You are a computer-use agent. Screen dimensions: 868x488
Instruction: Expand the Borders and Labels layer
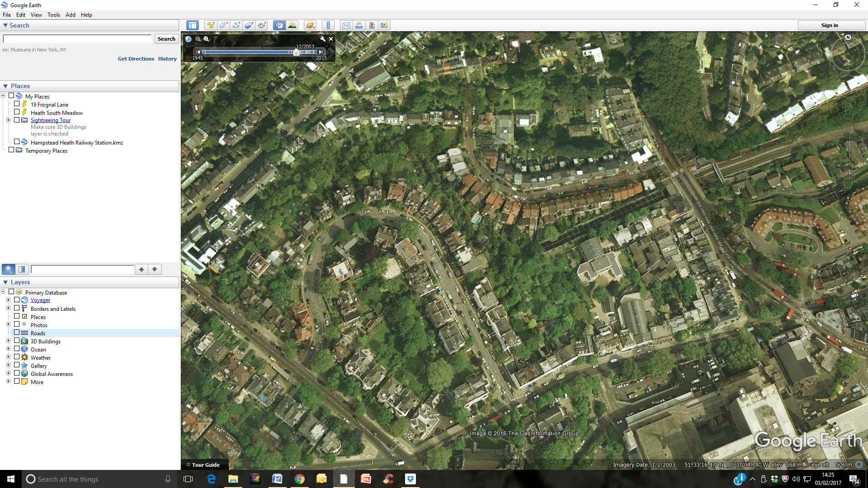coord(8,308)
